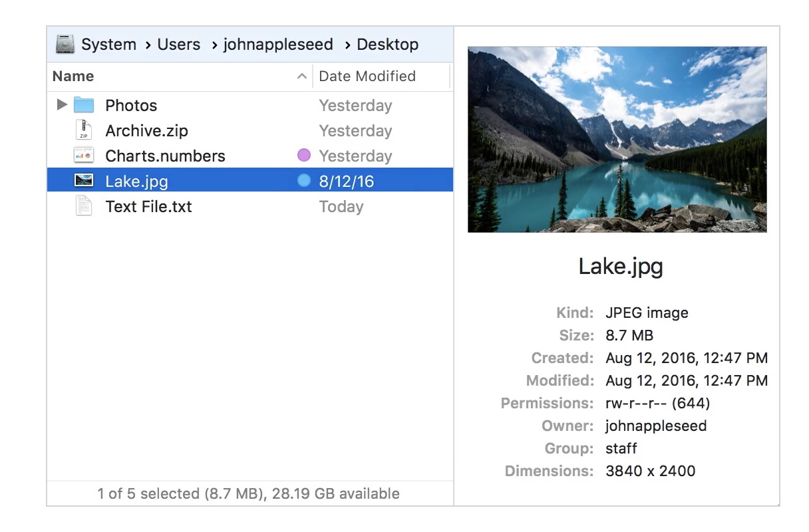Expand the Photos folder disclosure triangle
809x532 pixels.
pos(62,104)
